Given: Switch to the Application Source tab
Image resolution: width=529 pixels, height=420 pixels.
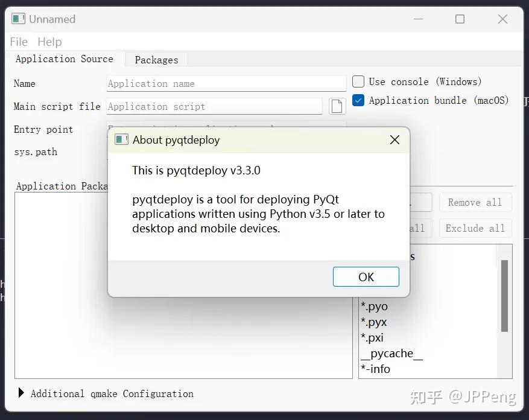Looking at the screenshot, I should [65, 59].
